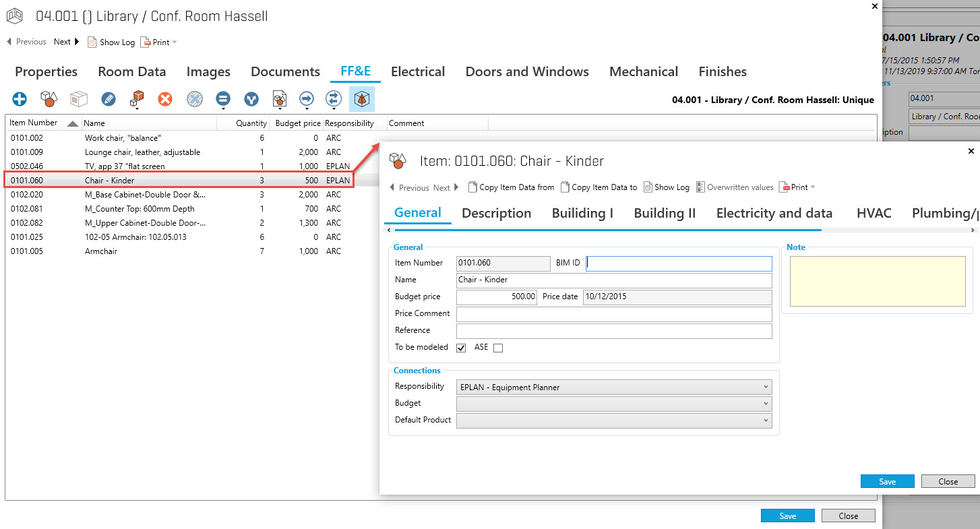Open the Description tab in item dialog
Viewport: 980px width, 529px height.
(x=496, y=213)
